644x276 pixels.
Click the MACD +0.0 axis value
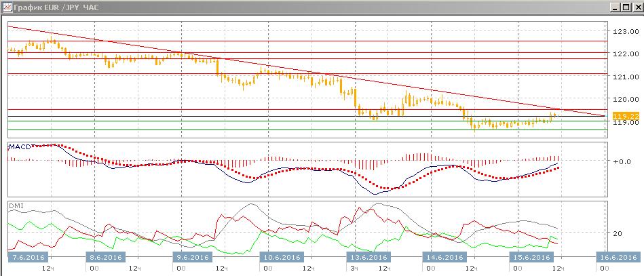tap(622, 161)
